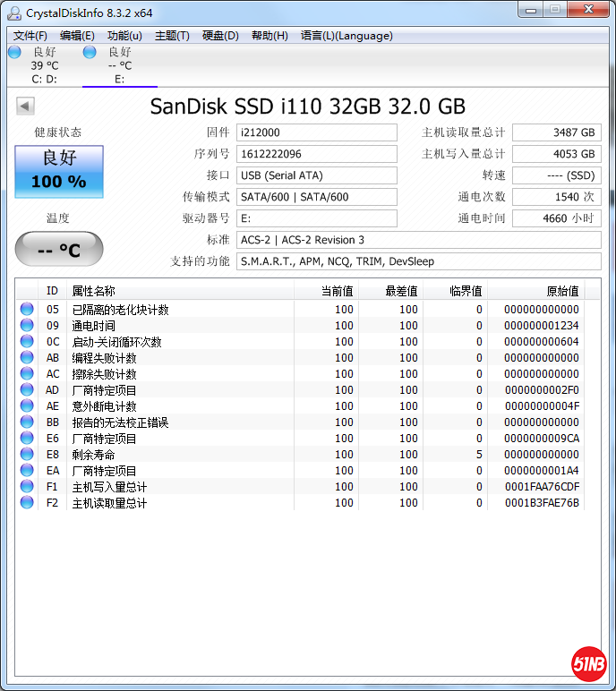Click status orb for F2 主机读取量总计
Viewport: 616px width, 691px height.
click(x=27, y=503)
